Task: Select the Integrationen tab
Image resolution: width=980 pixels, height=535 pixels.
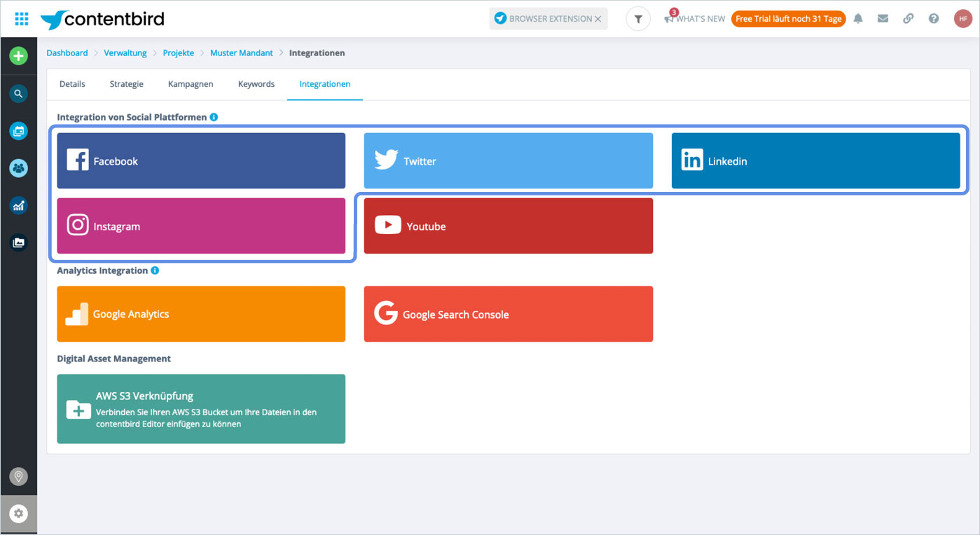Action: [325, 84]
